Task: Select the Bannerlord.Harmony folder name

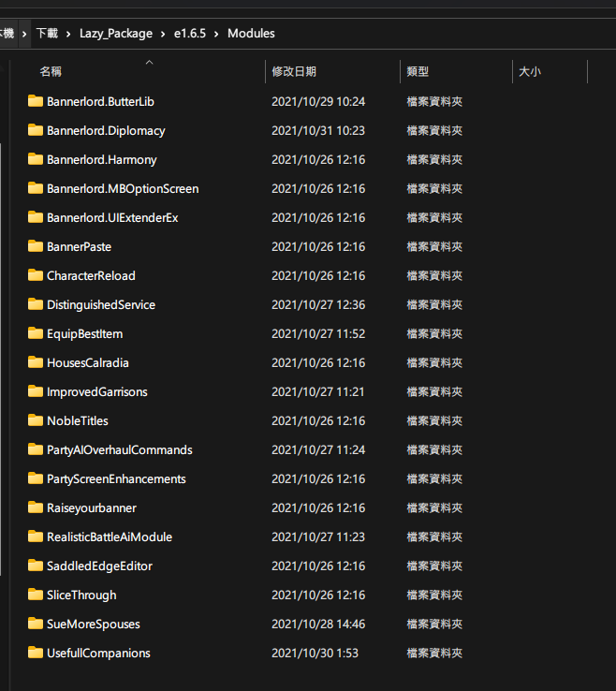Action: point(102,160)
